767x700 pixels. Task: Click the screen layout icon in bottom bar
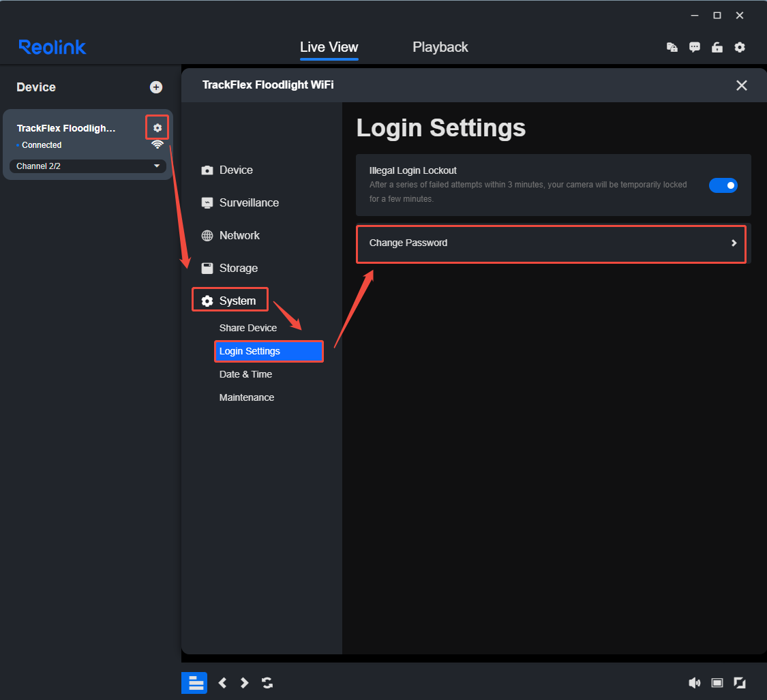(717, 683)
